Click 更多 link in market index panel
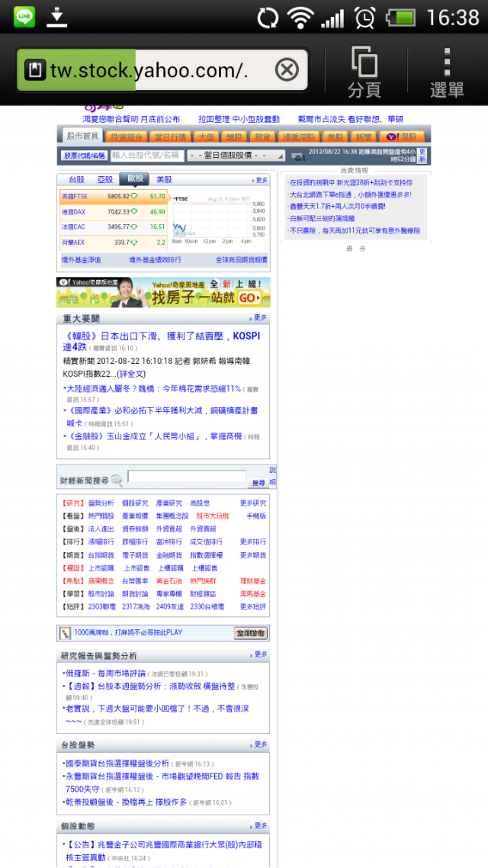The image size is (488, 868). click(x=259, y=180)
